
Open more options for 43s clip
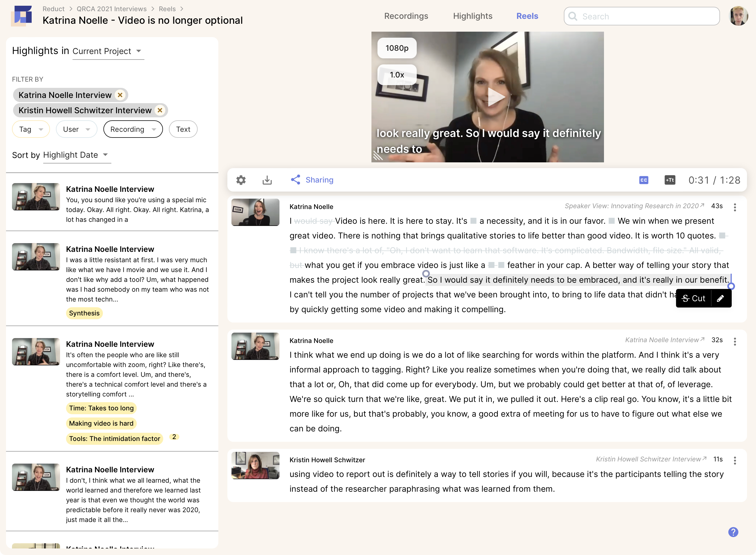click(735, 207)
